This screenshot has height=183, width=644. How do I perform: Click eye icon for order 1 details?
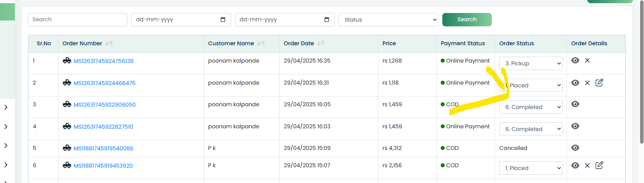click(575, 61)
